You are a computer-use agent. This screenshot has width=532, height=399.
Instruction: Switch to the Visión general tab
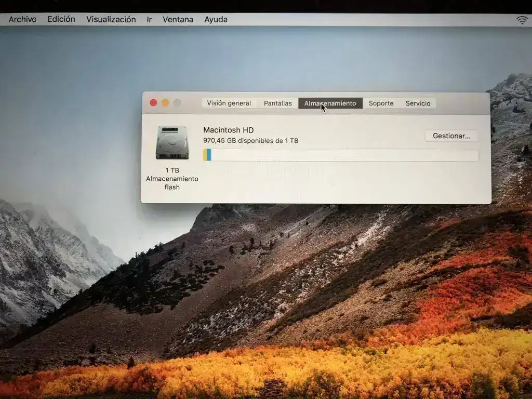pyautogui.click(x=229, y=103)
